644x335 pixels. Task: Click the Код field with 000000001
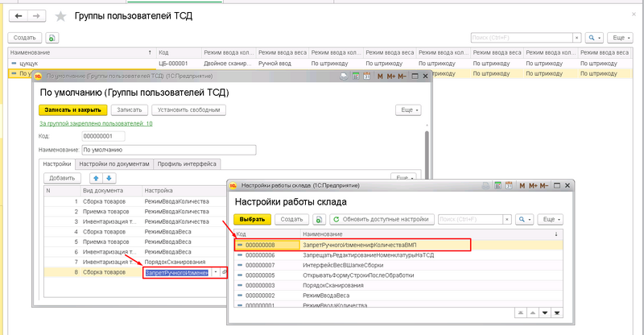pyautogui.click(x=104, y=136)
